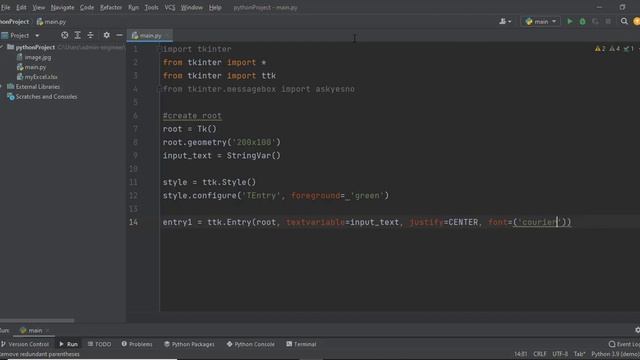Screen dimensions: 640x360
Task: Open the TODO tool window
Action: [x=99, y=344]
